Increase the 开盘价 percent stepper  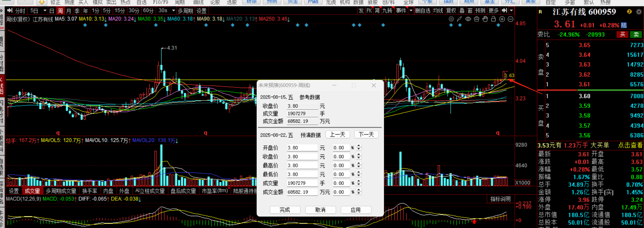click(359, 146)
